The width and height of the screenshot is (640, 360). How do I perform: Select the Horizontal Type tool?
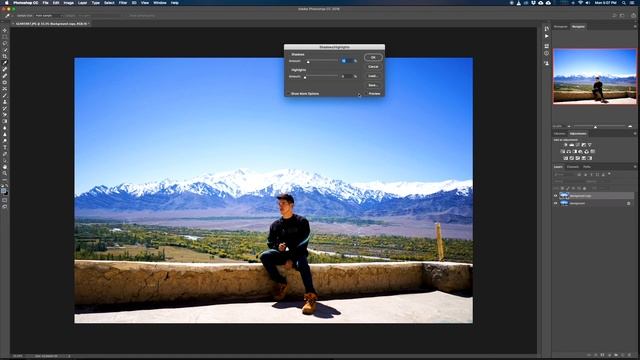(5, 147)
